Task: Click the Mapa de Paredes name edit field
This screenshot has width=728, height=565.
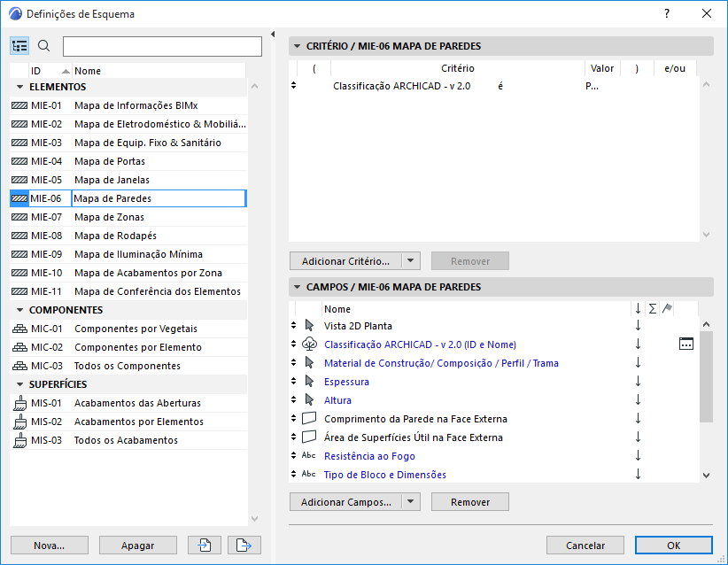Action: coord(159,198)
